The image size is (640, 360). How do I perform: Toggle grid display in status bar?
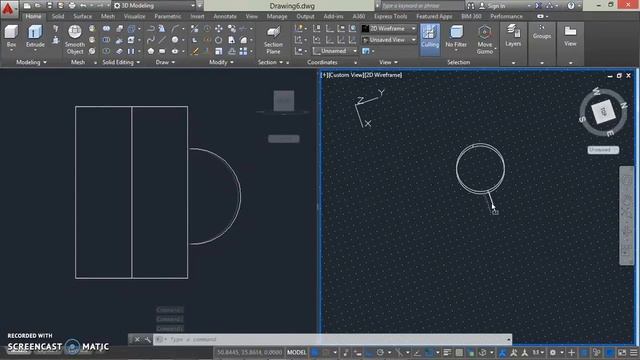[x=315, y=352]
